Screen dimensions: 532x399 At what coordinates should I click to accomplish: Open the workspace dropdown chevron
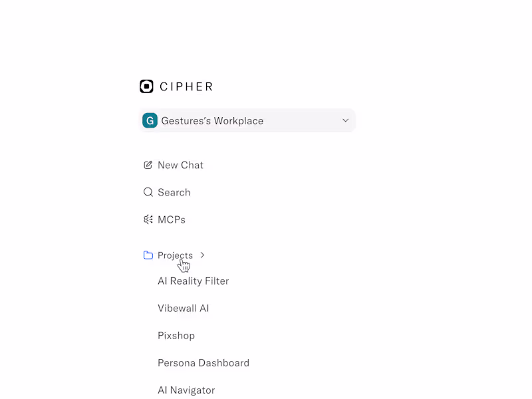[345, 120]
